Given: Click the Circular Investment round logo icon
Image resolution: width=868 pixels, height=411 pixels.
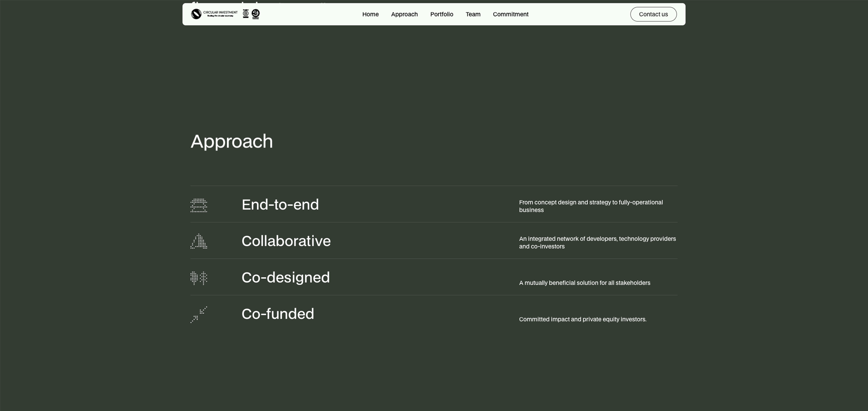Looking at the screenshot, I should (x=196, y=14).
